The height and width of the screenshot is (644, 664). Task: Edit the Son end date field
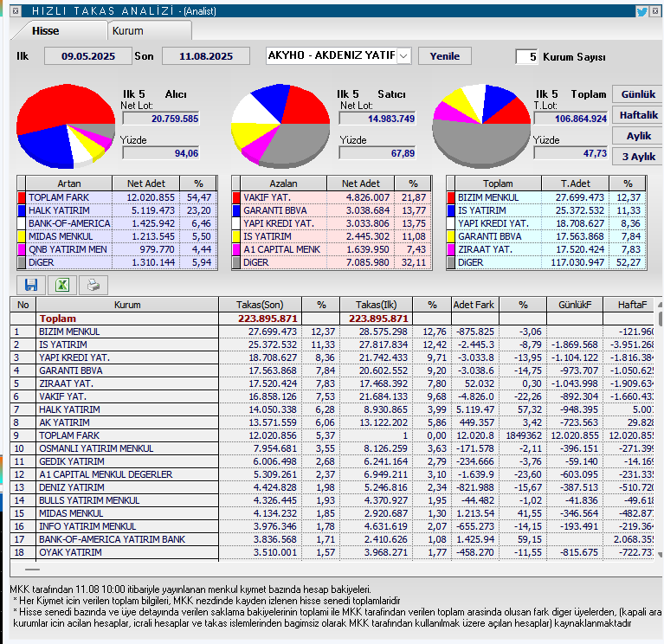coord(206,56)
